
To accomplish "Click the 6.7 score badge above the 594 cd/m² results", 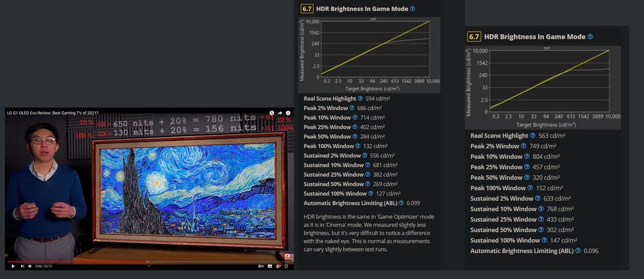I will [307, 9].
